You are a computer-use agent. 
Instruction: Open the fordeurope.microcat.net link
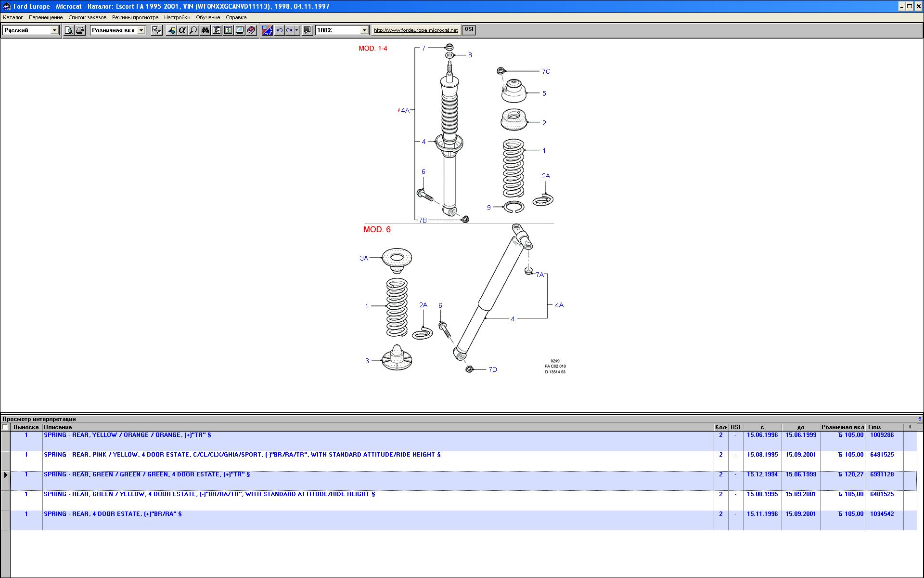point(416,30)
